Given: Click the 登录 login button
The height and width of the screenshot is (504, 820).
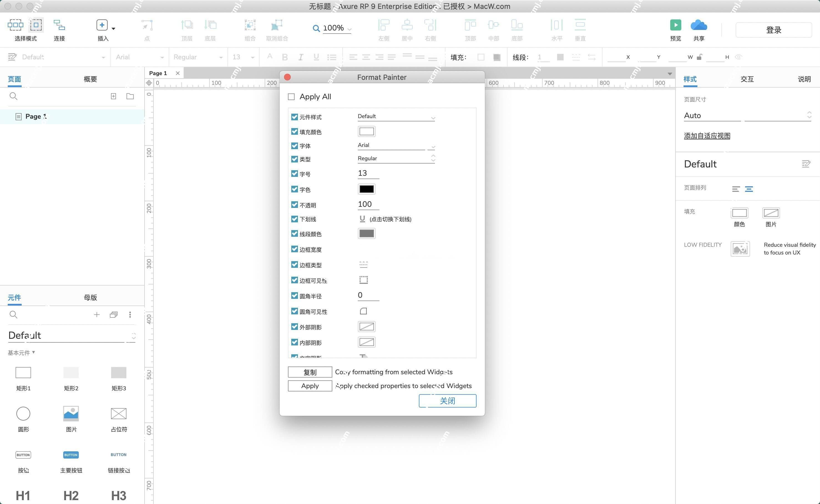Looking at the screenshot, I should (774, 30).
